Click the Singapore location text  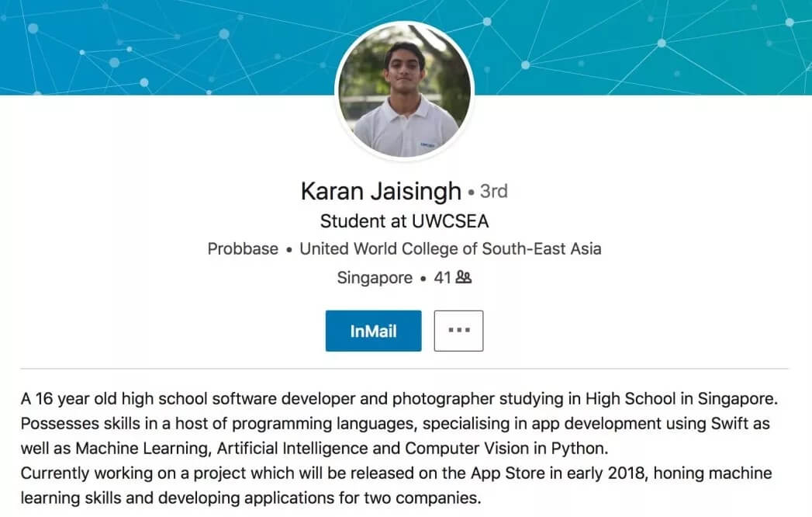pos(375,278)
